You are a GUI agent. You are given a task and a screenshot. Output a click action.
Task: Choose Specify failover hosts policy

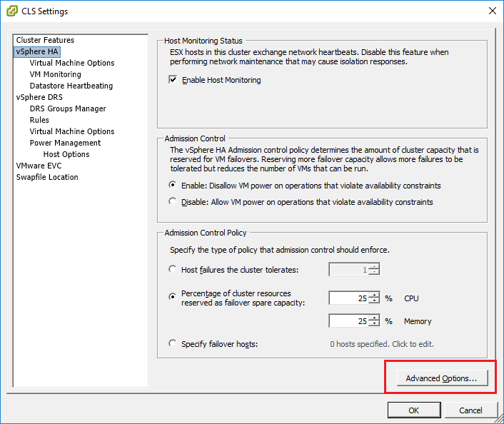click(173, 343)
